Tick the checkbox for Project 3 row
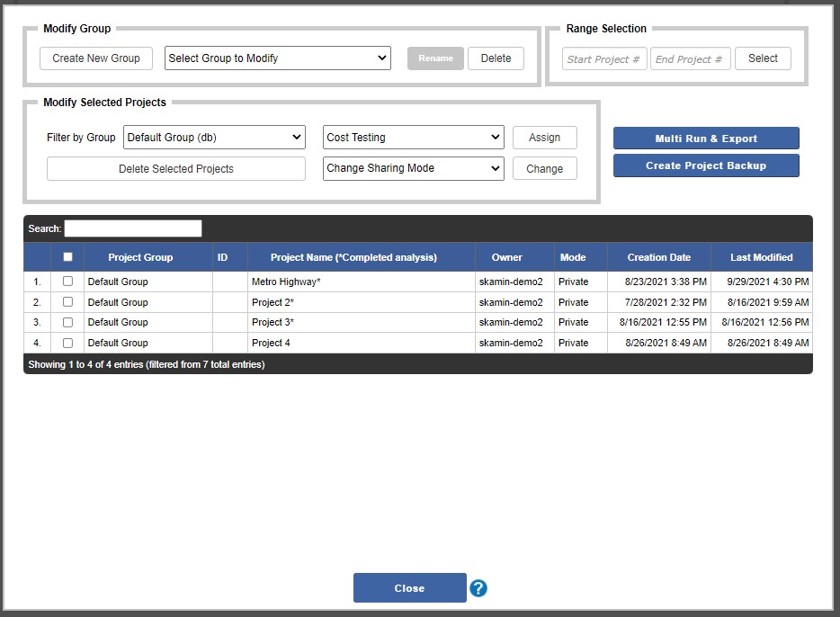The height and width of the screenshot is (617, 840). pyautogui.click(x=67, y=322)
